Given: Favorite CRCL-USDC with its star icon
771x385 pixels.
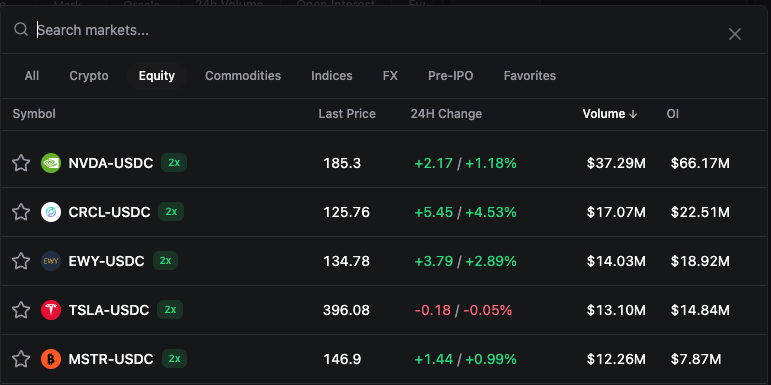Looking at the screenshot, I should [x=21, y=212].
